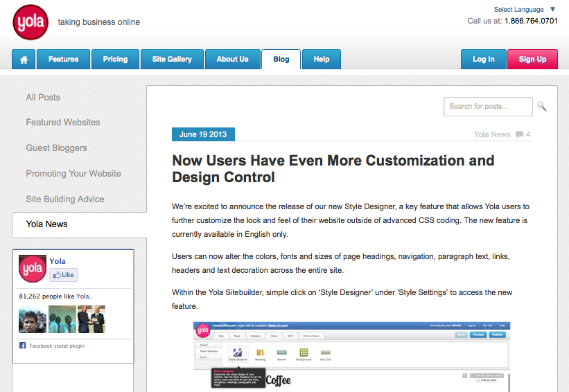Click the Yola logo in header
This screenshot has width=569, height=392.
coord(30,22)
